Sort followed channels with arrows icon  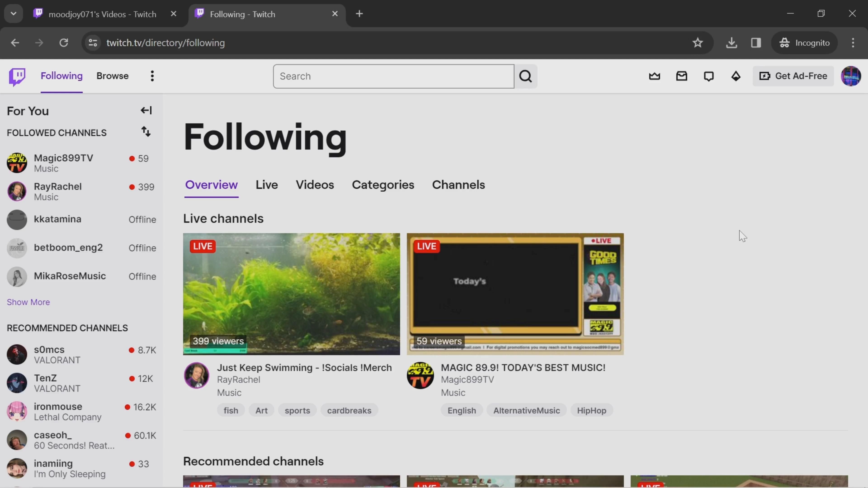(x=146, y=132)
